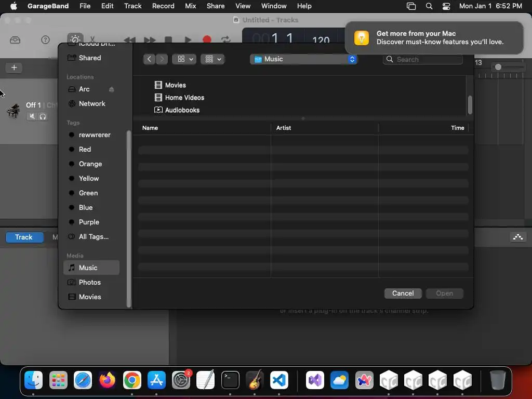The width and height of the screenshot is (532, 399).
Task: Adjust the horizontal zoom slider
Action: [x=498, y=67]
